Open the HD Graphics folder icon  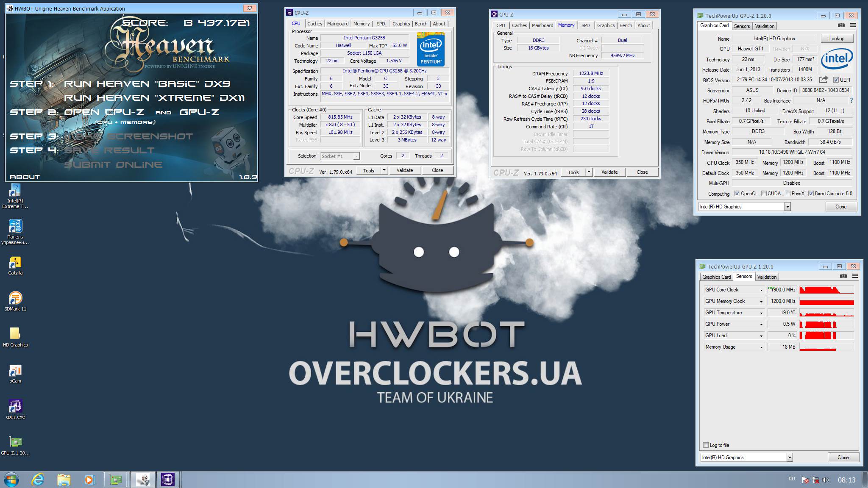[15, 338]
